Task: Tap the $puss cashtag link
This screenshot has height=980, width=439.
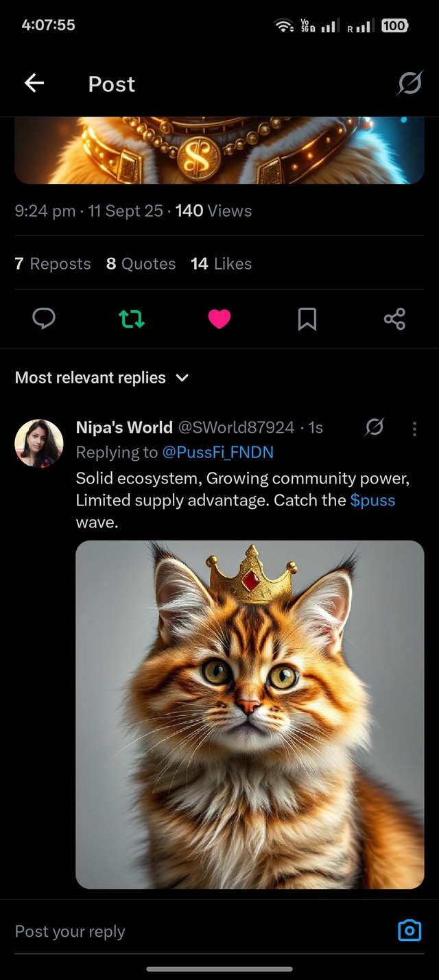Action: pyautogui.click(x=372, y=500)
